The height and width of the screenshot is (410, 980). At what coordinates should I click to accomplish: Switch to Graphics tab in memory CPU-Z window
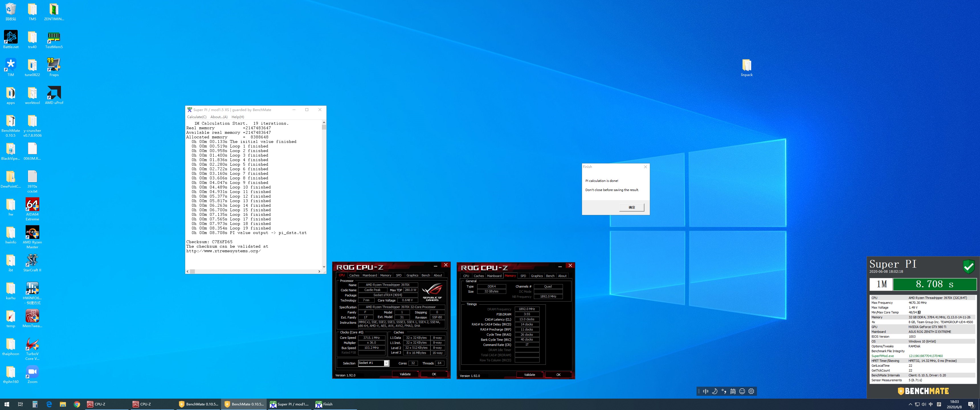(x=536, y=276)
